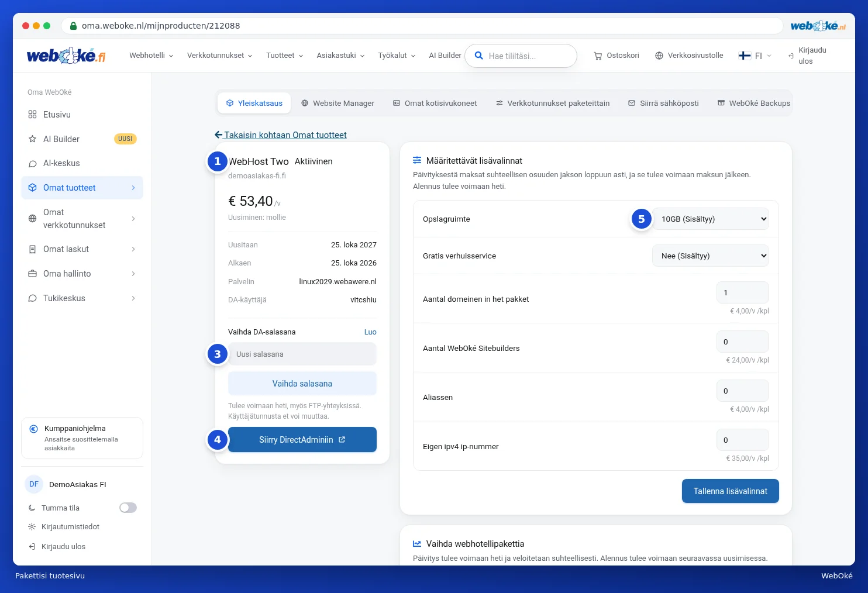Click the Tumma tila moon icon
Image resolution: width=868 pixels, height=593 pixels.
tap(32, 508)
